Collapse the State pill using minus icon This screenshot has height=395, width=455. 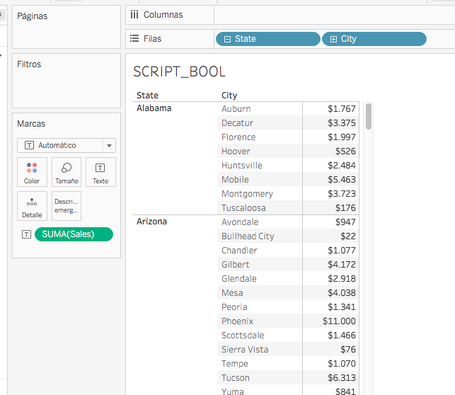[227, 39]
